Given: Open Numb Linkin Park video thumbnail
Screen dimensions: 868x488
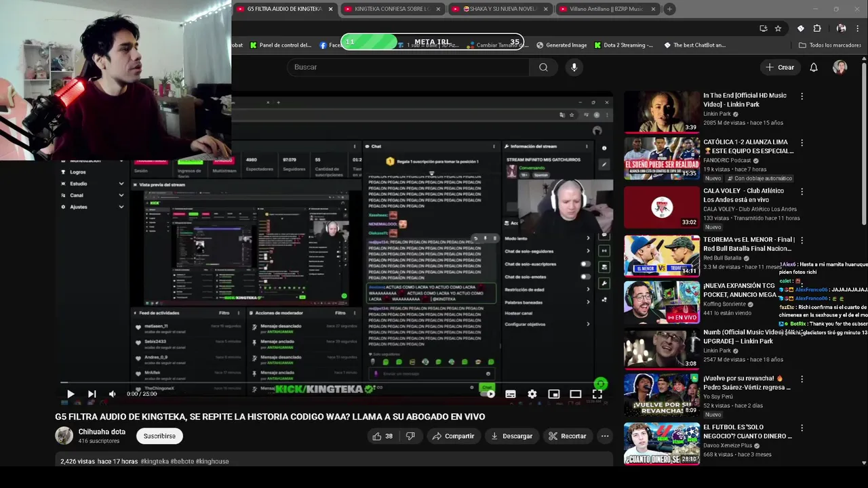Looking at the screenshot, I should click(x=662, y=348).
